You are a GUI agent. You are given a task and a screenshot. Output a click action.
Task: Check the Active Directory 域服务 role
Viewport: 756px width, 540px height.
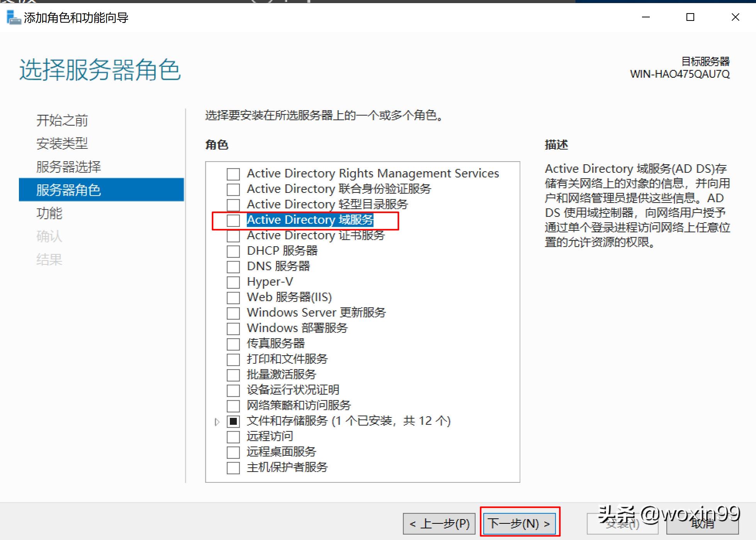(233, 220)
